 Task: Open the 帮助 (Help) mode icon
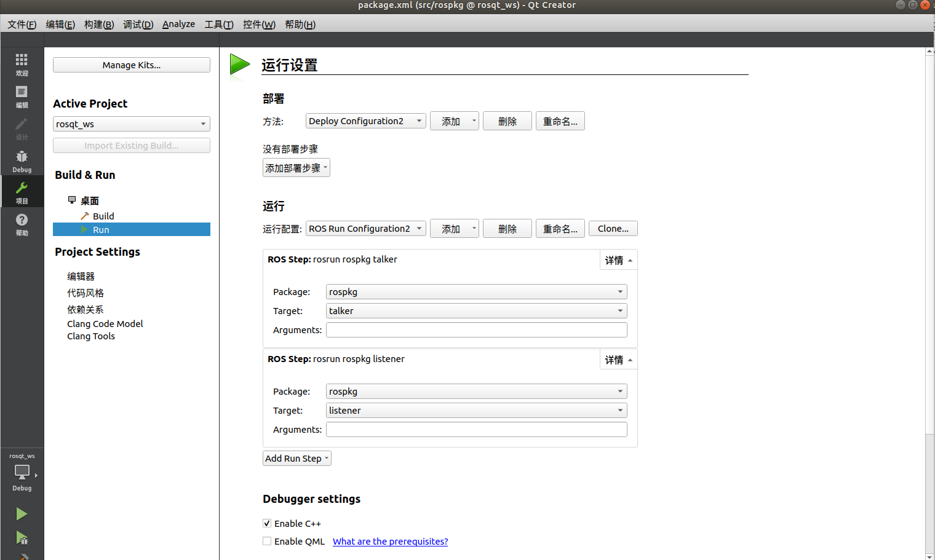pyautogui.click(x=22, y=224)
